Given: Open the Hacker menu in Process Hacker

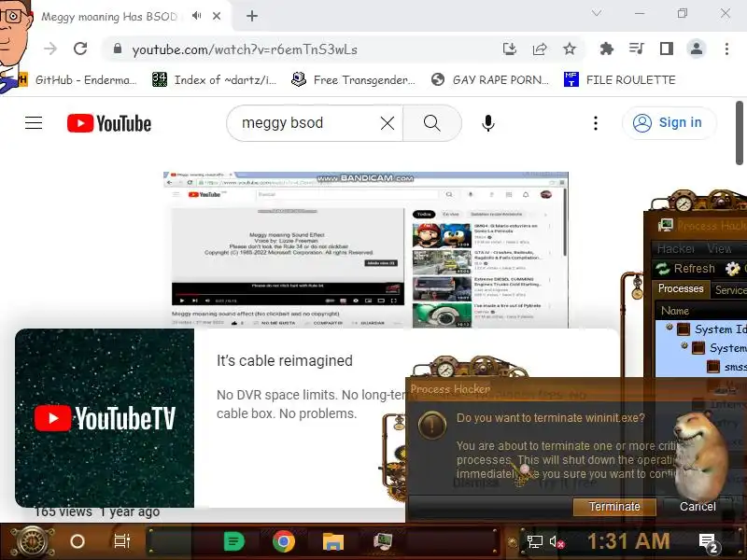Looking at the screenshot, I should point(675,248).
